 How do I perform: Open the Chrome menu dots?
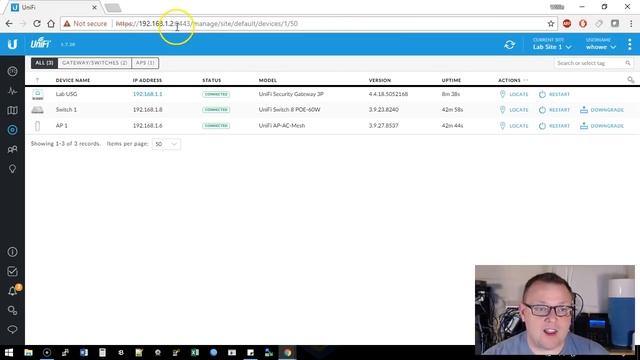click(x=631, y=24)
